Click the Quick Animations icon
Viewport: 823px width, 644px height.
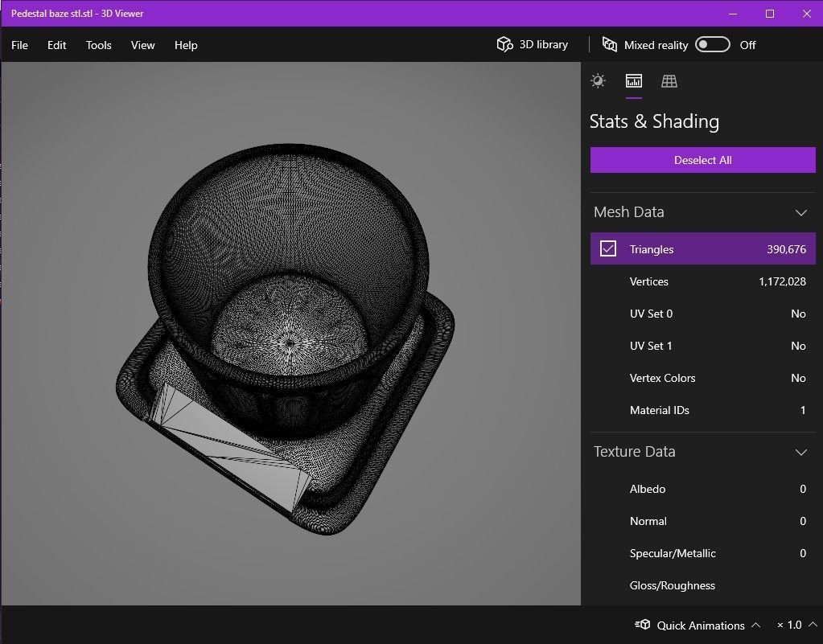pos(643,625)
